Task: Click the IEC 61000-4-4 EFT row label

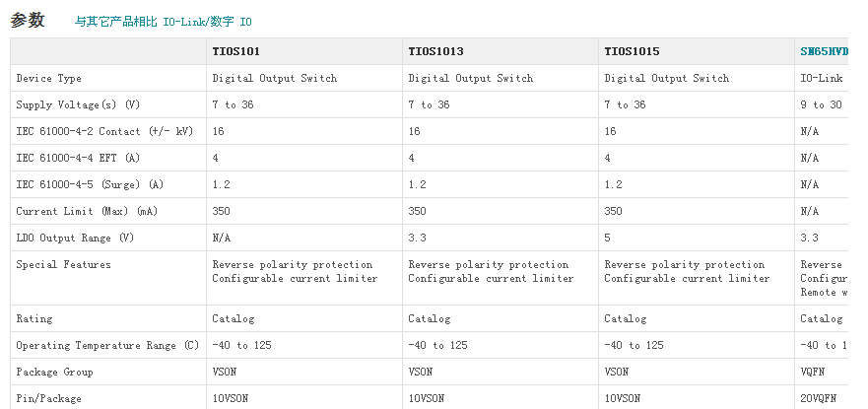Action: click(x=78, y=158)
